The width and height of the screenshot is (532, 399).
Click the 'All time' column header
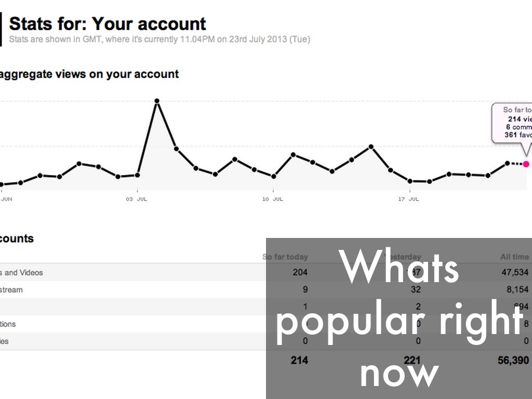coord(514,257)
